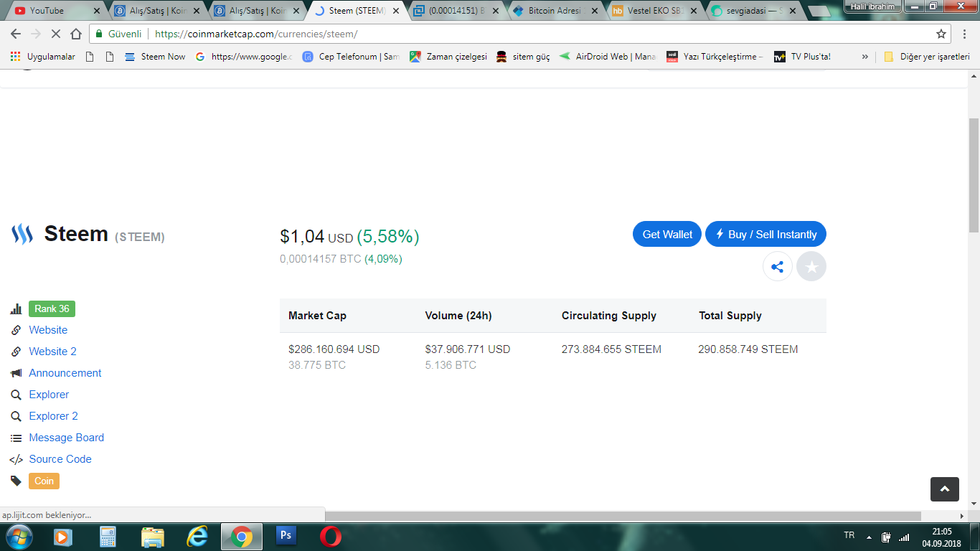This screenshot has width=980, height=551.
Task: Open the Diğer yer işaretleri folder
Action: (927, 57)
